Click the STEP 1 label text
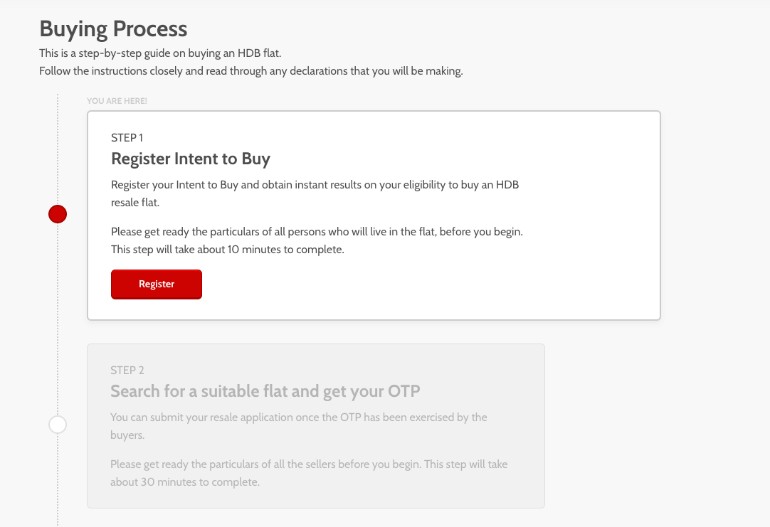Viewport: 770px width, 527px height. (x=127, y=138)
